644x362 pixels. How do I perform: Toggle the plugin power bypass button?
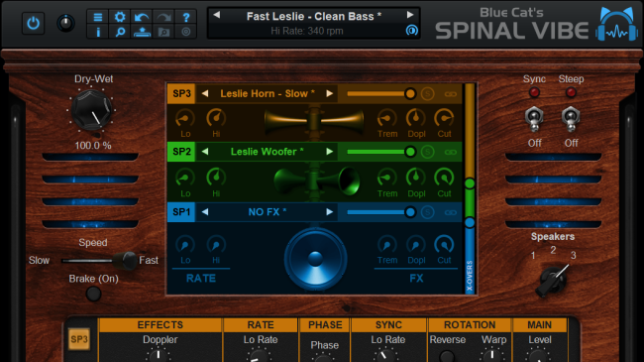pyautogui.click(x=33, y=23)
